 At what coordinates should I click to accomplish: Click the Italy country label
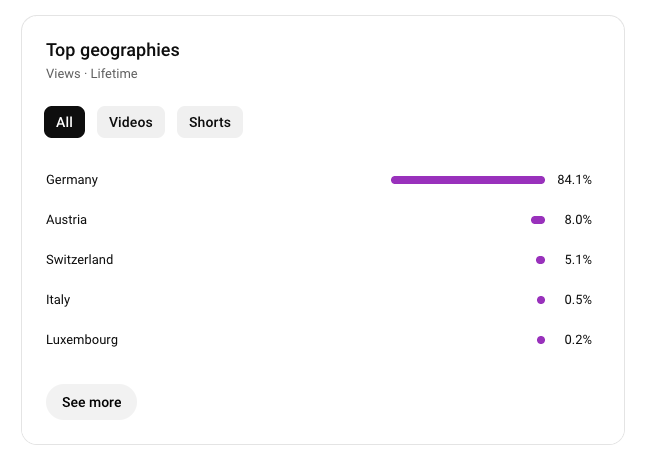pyautogui.click(x=58, y=300)
